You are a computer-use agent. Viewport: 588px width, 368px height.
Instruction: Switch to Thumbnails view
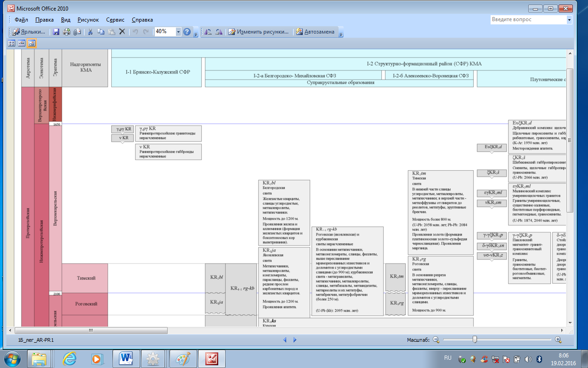pos(11,43)
